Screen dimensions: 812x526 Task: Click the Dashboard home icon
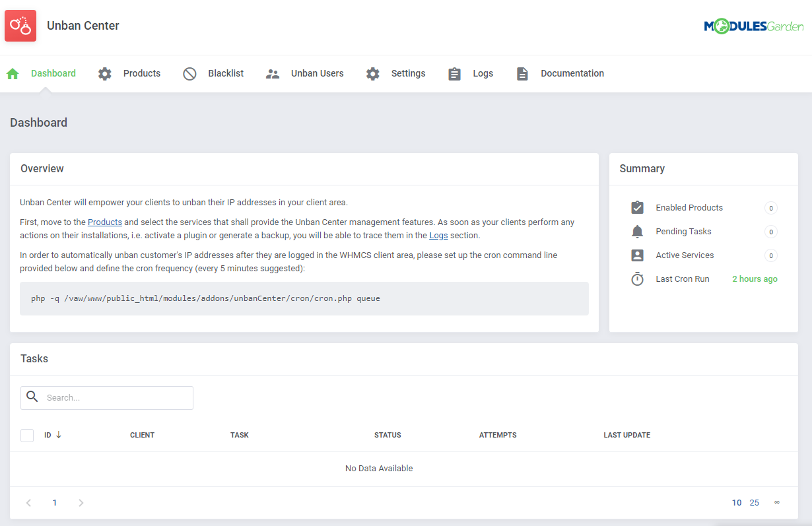[13, 74]
